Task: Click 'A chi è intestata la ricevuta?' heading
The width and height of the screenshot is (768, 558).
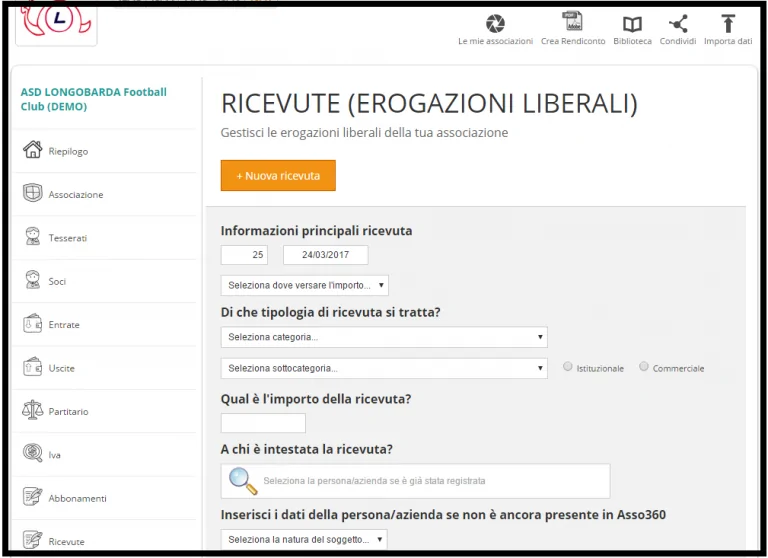Action: [307, 449]
